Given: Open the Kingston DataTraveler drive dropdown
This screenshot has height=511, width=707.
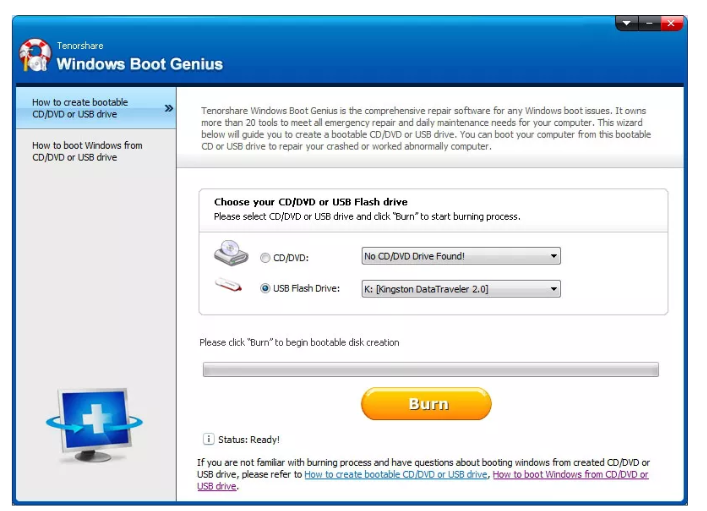Looking at the screenshot, I should (459, 289).
